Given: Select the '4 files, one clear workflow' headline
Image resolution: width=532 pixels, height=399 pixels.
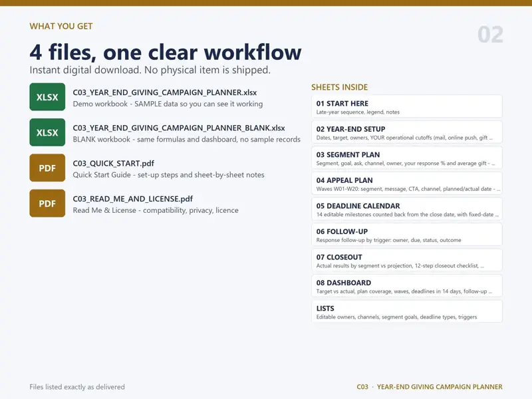Looking at the screenshot, I should point(165,53).
